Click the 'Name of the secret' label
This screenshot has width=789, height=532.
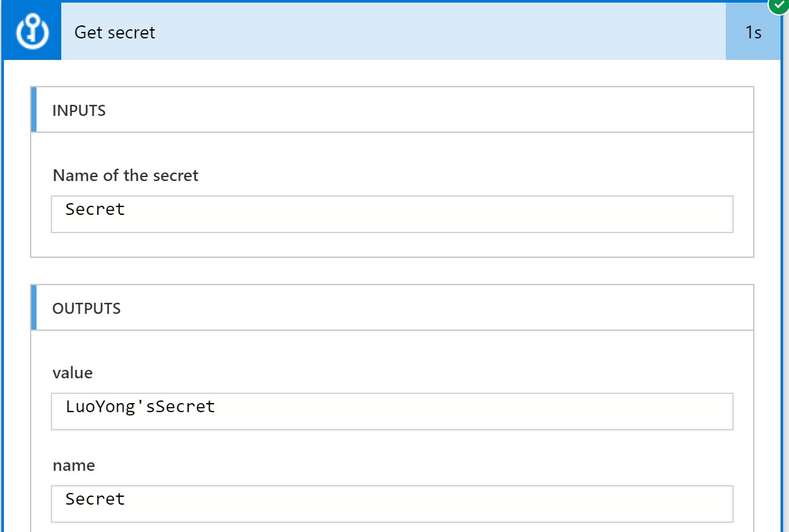[x=126, y=175]
